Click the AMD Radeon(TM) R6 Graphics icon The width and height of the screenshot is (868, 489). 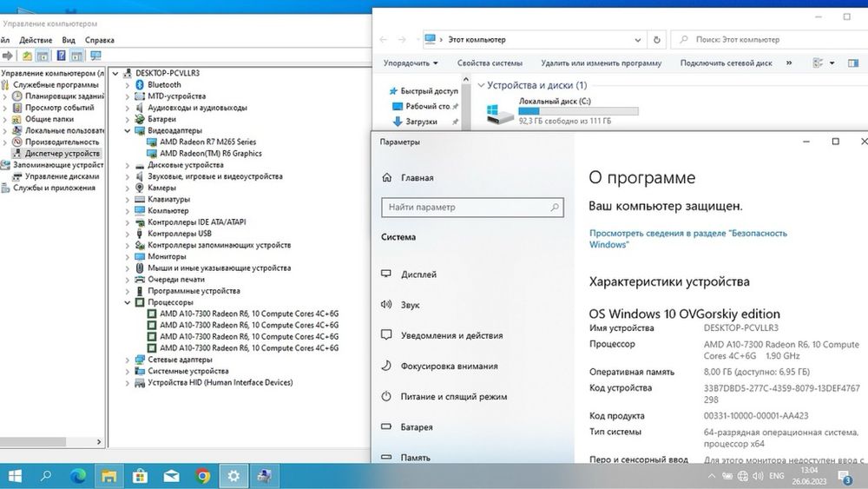coord(151,154)
